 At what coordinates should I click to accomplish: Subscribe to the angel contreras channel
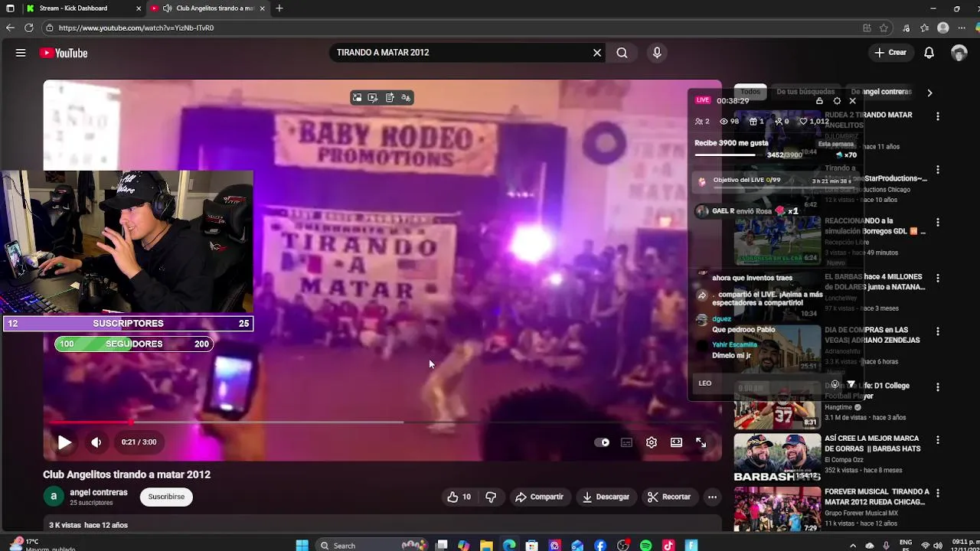(x=166, y=497)
